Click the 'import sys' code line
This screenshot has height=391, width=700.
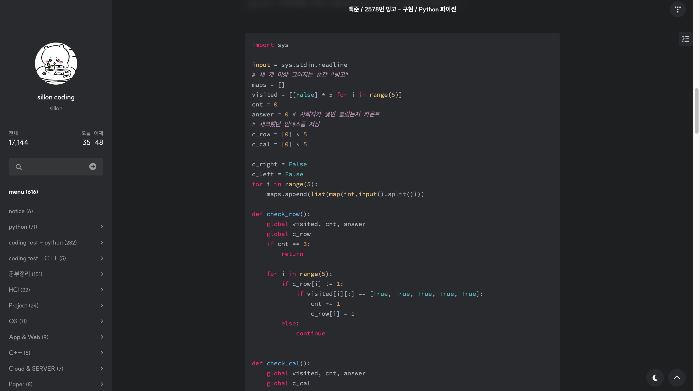coord(270,45)
